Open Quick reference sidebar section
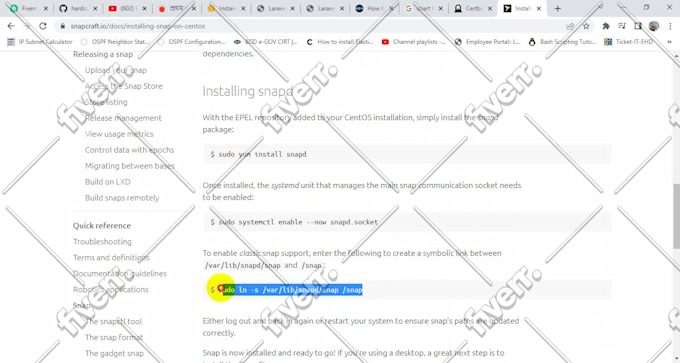 tap(101, 226)
